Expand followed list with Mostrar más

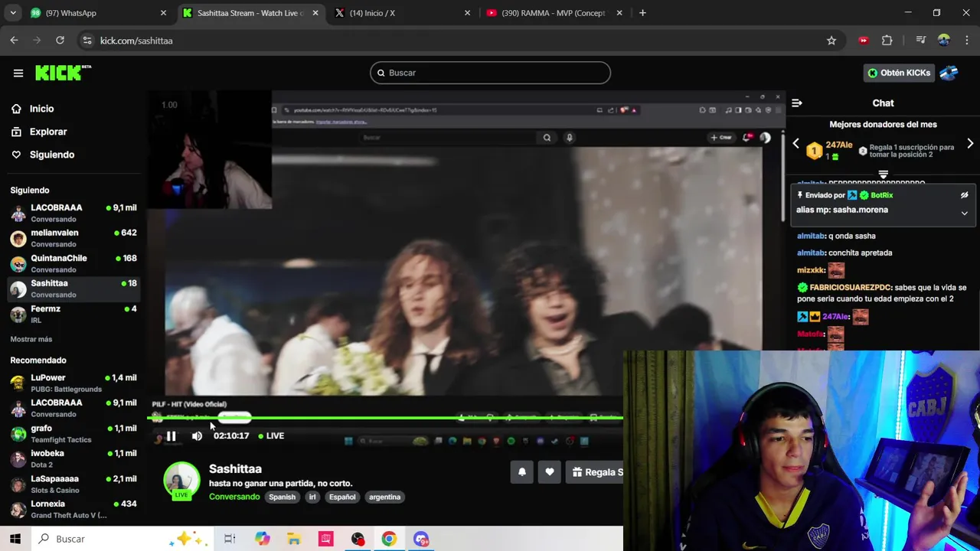(x=31, y=339)
